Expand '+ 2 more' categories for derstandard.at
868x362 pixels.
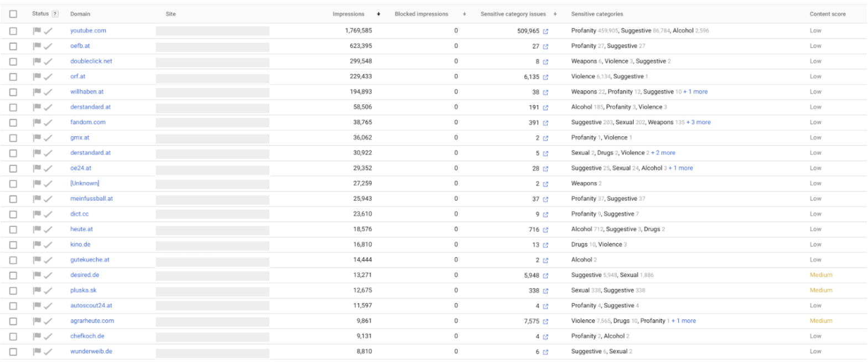point(663,153)
